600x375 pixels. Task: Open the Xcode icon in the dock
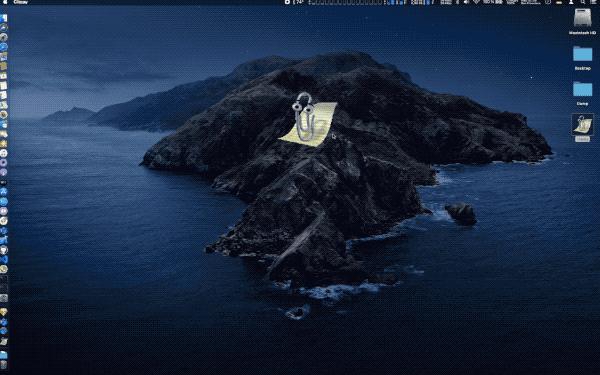(x=3, y=240)
